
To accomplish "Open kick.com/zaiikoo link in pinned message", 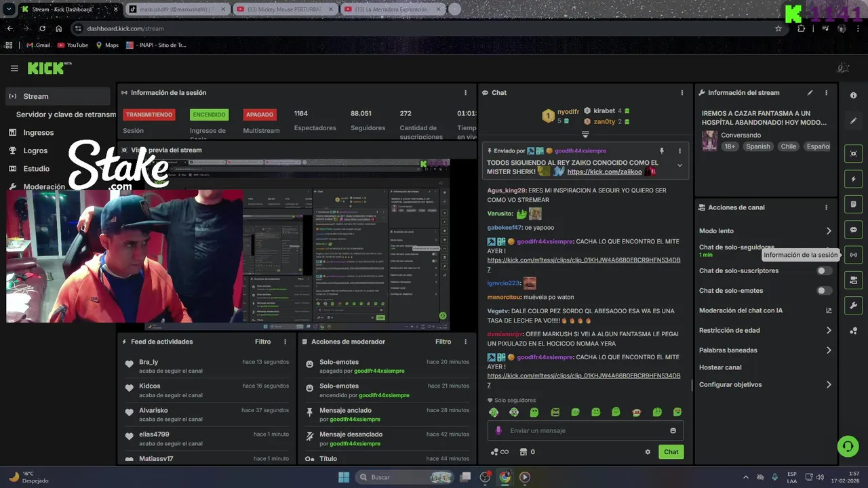I will 604,172.
